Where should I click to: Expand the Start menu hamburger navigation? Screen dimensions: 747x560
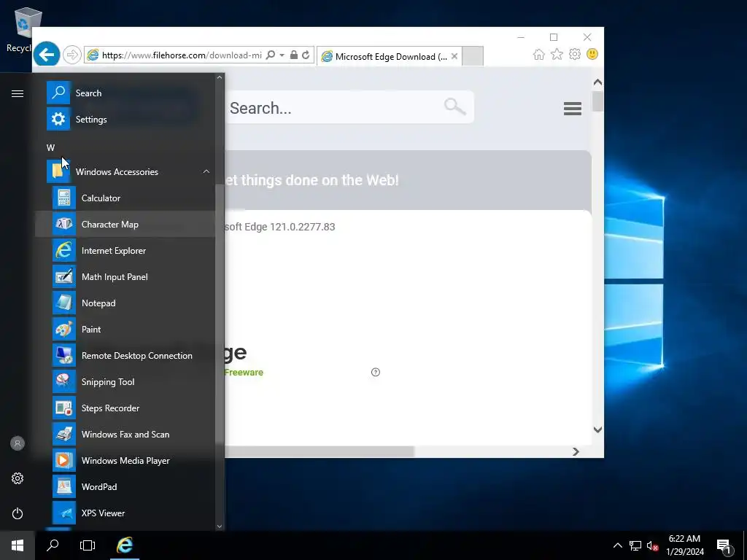(x=18, y=93)
